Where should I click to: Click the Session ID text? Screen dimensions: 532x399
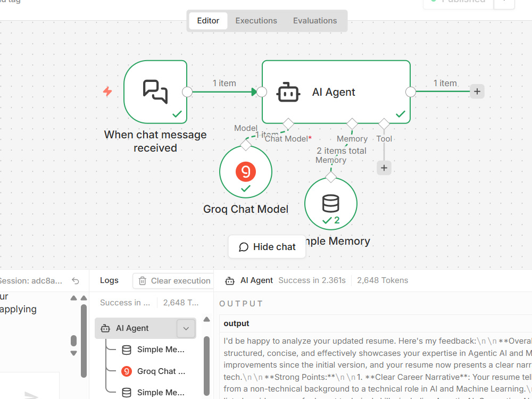click(x=31, y=280)
